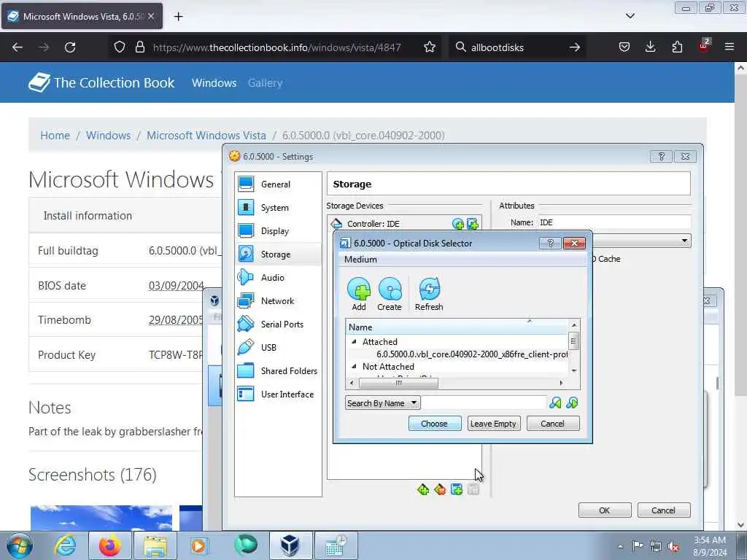Image resolution: width=747 pixels, height=560 pixels.
Task: Click the help button on Optical Disk Selector
Action: coord(550,244)
